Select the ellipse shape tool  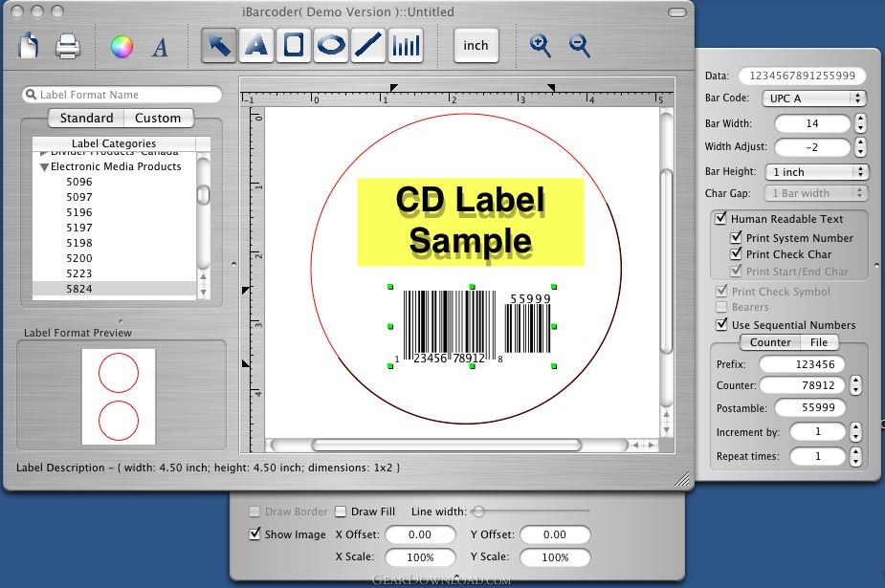pos(331,46)
